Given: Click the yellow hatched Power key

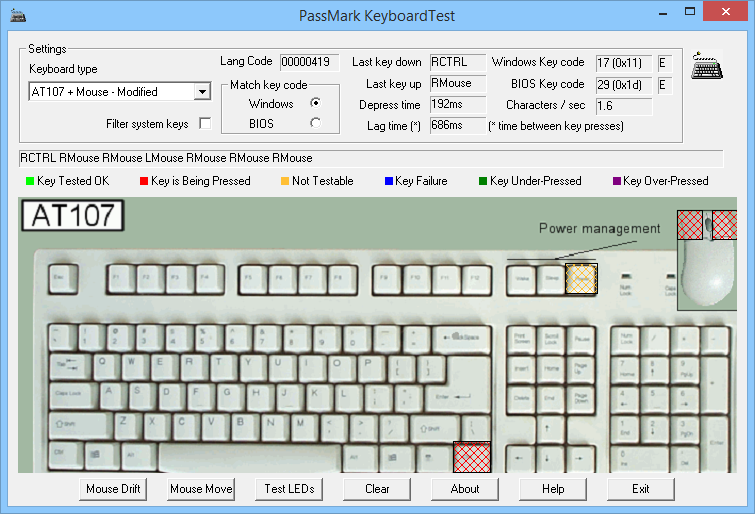Looking at the screenshot, I should tap(581, 278).
